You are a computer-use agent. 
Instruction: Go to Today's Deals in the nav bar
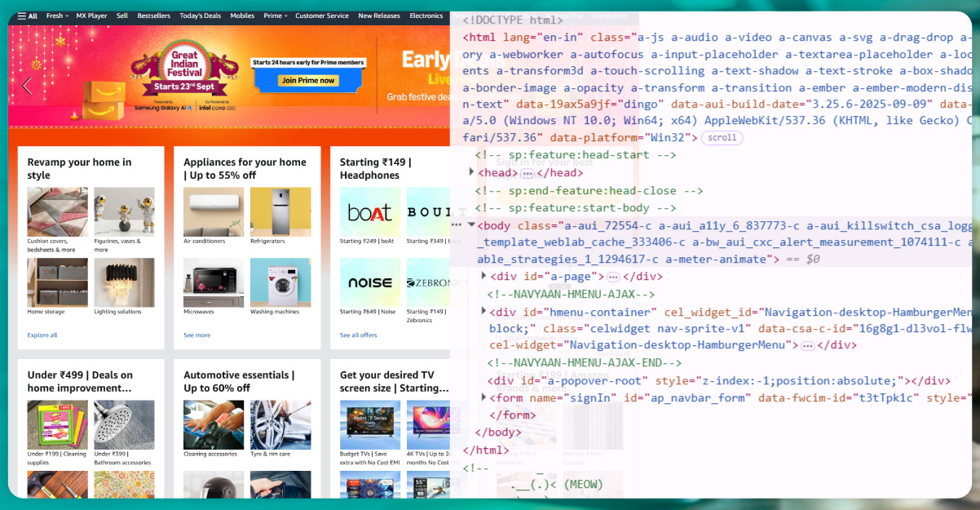[201, 16]
